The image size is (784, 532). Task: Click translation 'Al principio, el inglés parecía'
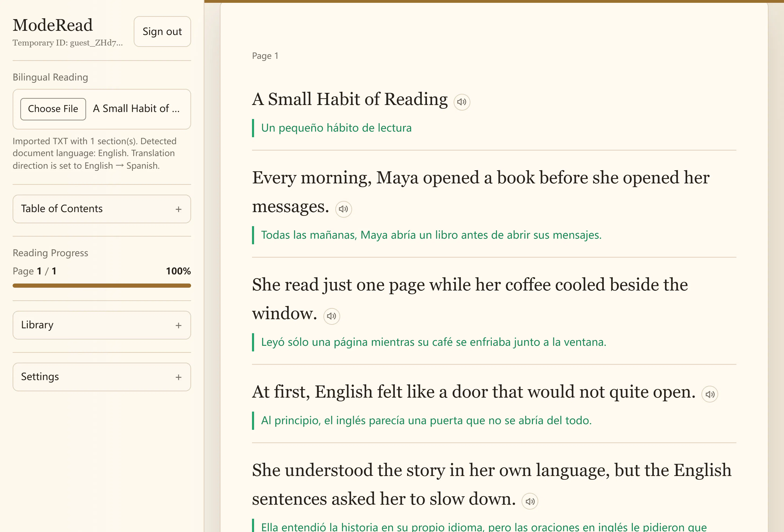[x=426, y=420]
